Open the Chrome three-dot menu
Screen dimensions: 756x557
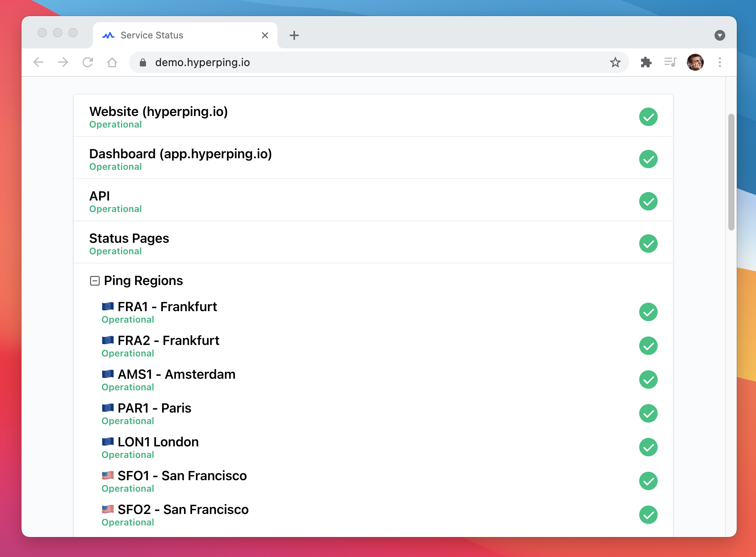[720, 62]
